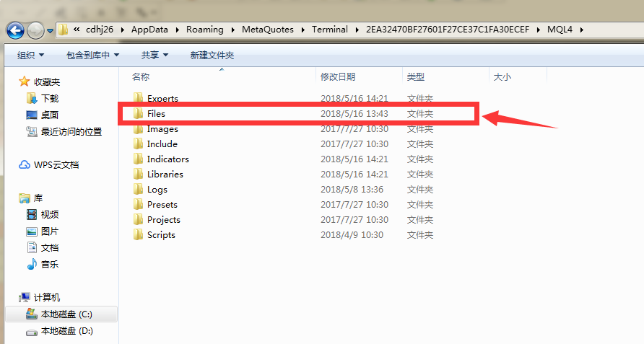Go to Terminal in address path

(330, 30)
